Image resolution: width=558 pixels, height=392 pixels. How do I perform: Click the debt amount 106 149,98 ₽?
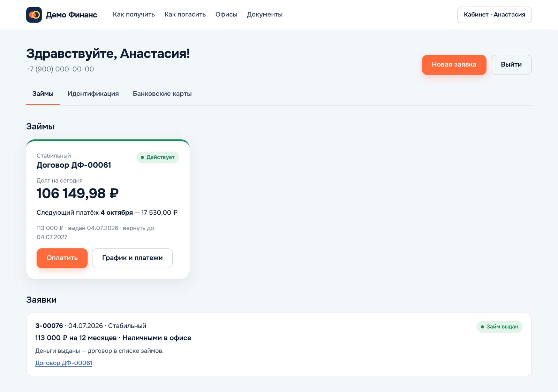77,193
